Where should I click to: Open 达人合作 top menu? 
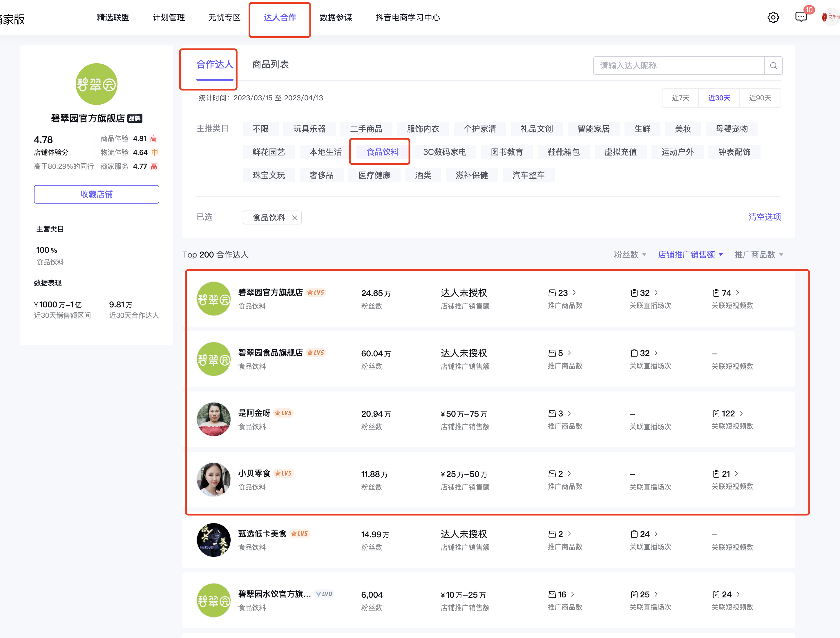(280, 17)
